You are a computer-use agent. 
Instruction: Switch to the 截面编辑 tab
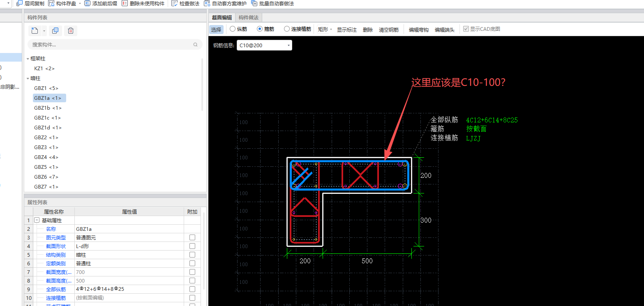click(222, 18)
